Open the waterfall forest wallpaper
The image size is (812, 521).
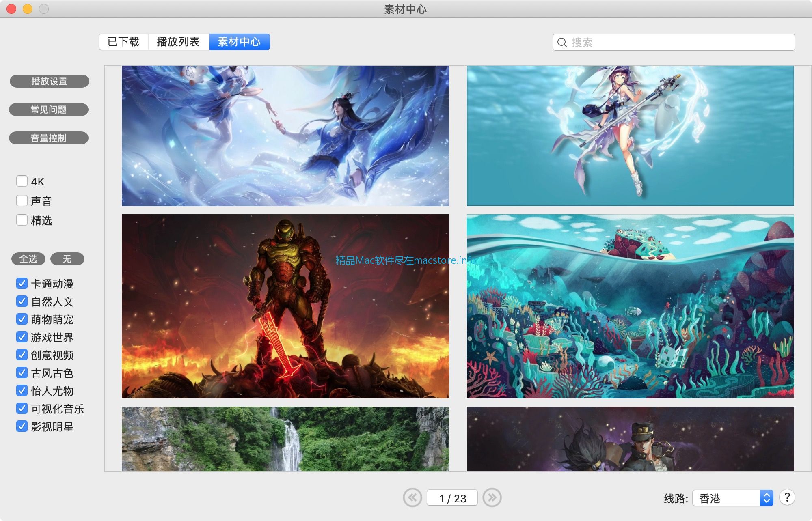click(285, 439)
